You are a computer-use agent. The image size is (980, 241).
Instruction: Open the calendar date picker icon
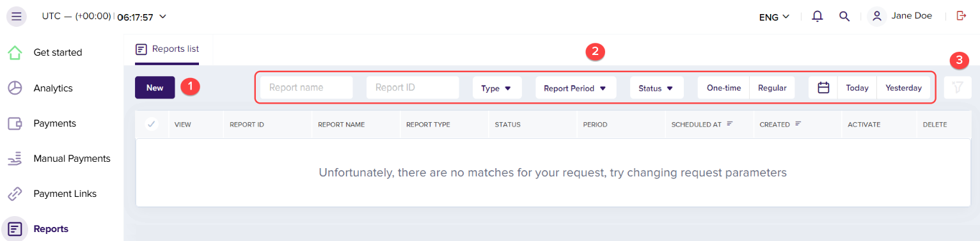pyautogui.click(x=823, y=88)
